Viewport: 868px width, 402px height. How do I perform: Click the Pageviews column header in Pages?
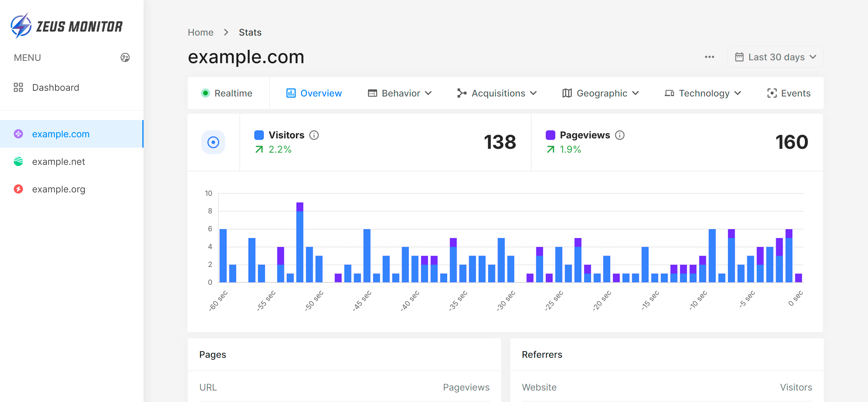(466, 387)
